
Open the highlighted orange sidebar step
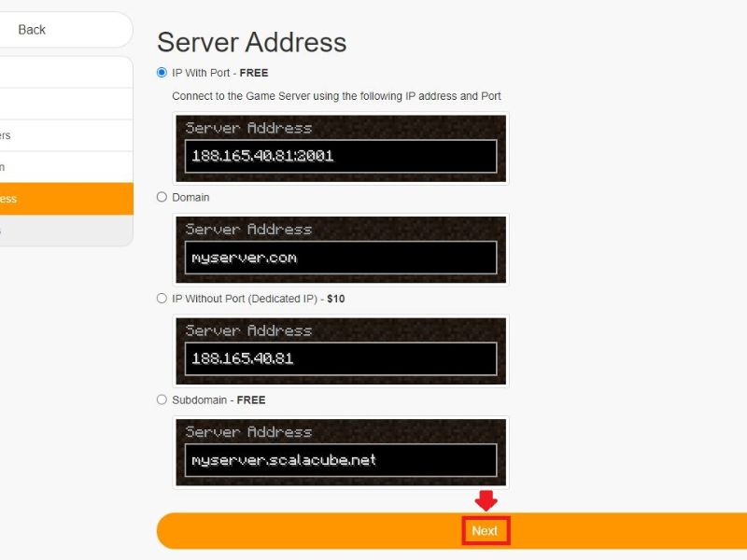(66, 199)
